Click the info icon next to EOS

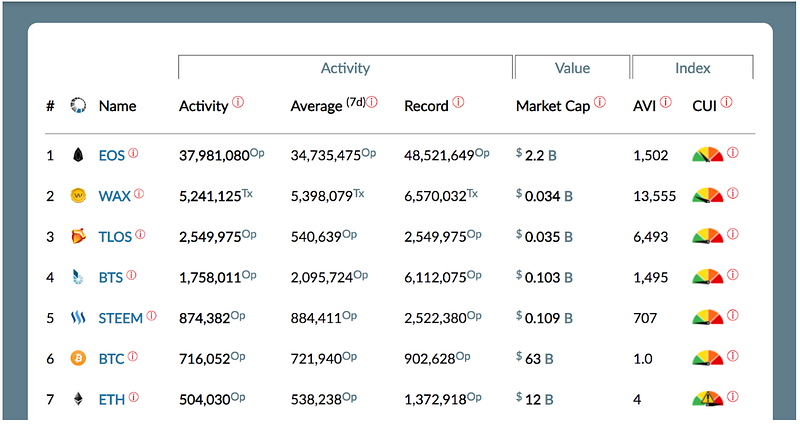(133, 153)
